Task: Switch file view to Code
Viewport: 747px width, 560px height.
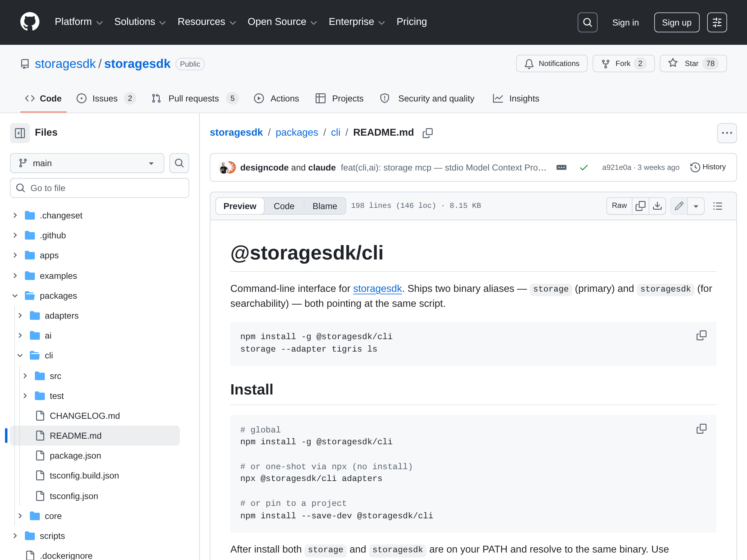Action: coord(284,206)
